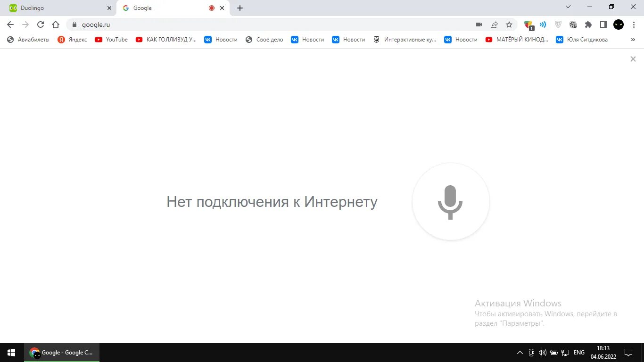The height and width of the screenshot is (362, 644).
Task: Open the sidebar panel icon
Action: 603,25
